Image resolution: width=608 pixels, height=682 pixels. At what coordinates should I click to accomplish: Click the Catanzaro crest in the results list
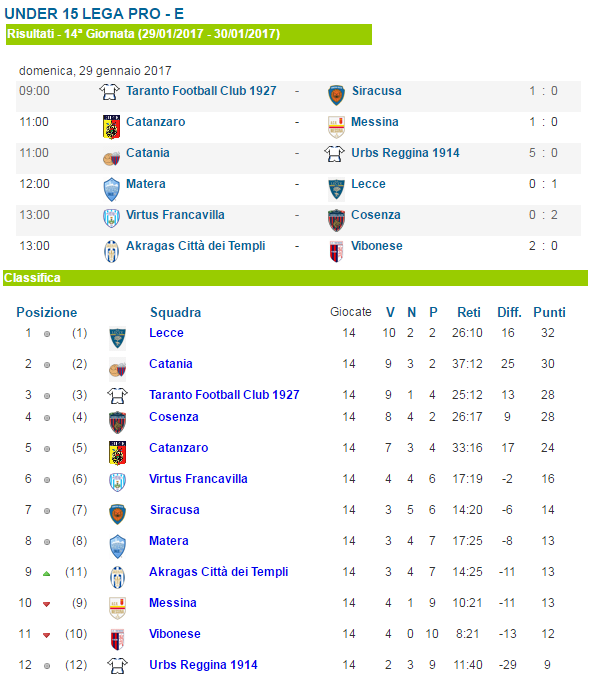(111, 127)
